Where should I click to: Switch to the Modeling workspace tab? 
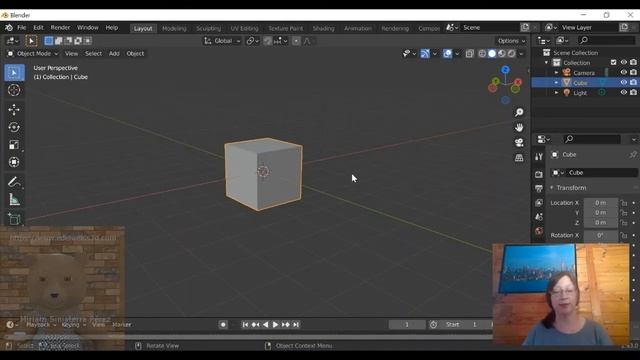[x=174, y=28]
